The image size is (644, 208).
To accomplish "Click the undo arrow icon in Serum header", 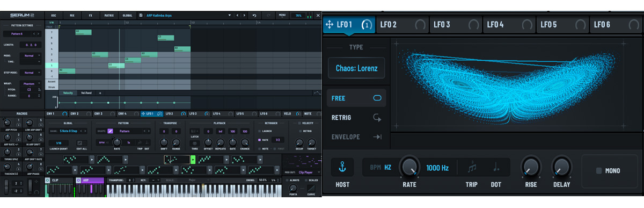I will click(x=254, y=16).
